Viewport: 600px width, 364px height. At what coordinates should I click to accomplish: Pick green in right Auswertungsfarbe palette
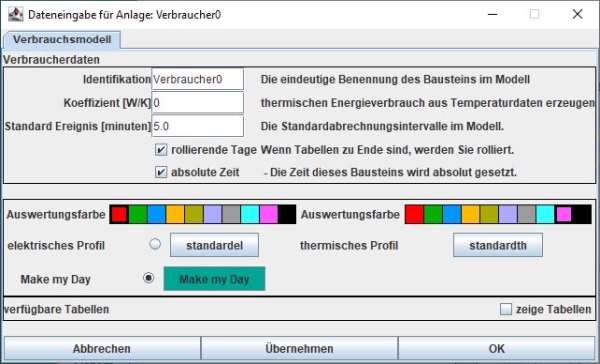coord(433,214)
